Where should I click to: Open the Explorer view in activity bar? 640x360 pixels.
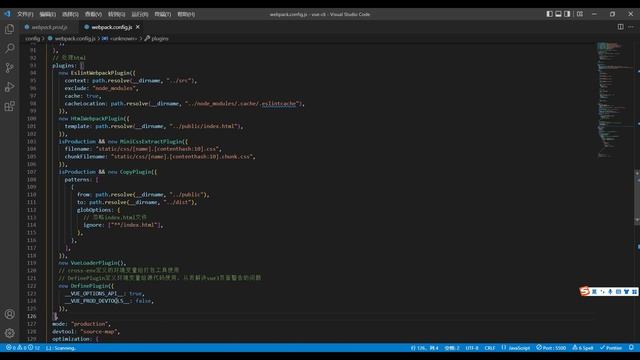tap(9, 29)
